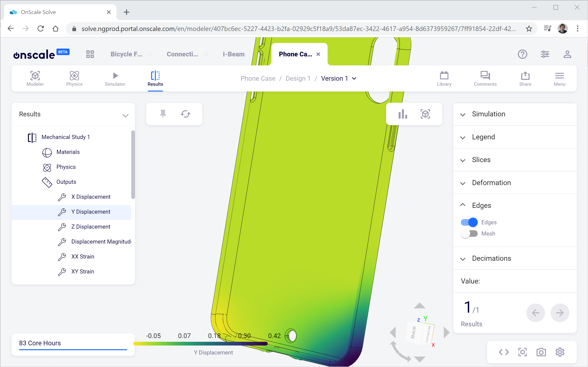Collapse the Edges section
This screenshot has height=367, width=588.
(x=463, y=205)
